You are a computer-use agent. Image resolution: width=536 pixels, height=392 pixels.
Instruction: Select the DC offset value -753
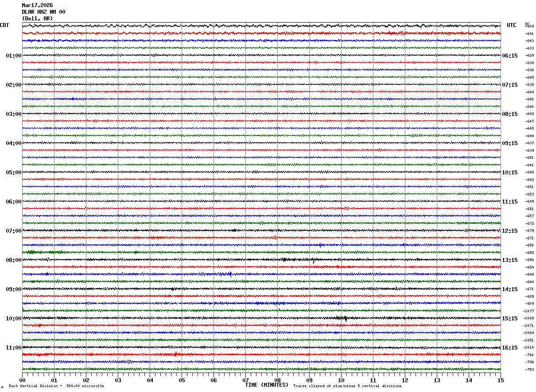coord(529,369)
